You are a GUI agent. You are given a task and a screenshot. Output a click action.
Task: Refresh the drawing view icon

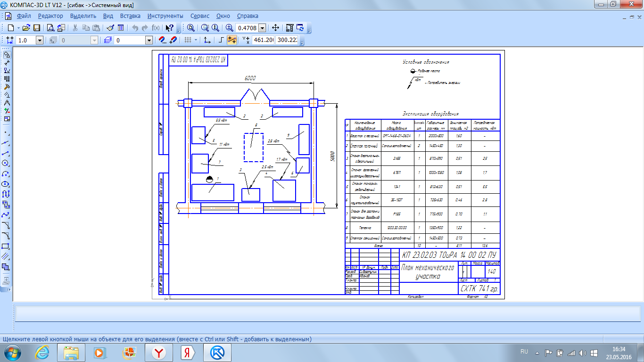300,28
